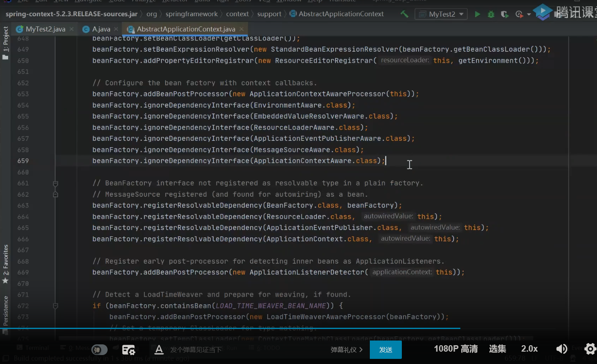The height and width of the screenshot is (364, 597).
Task: Click the springframework breadcrumb
Action: coord(192,14)
